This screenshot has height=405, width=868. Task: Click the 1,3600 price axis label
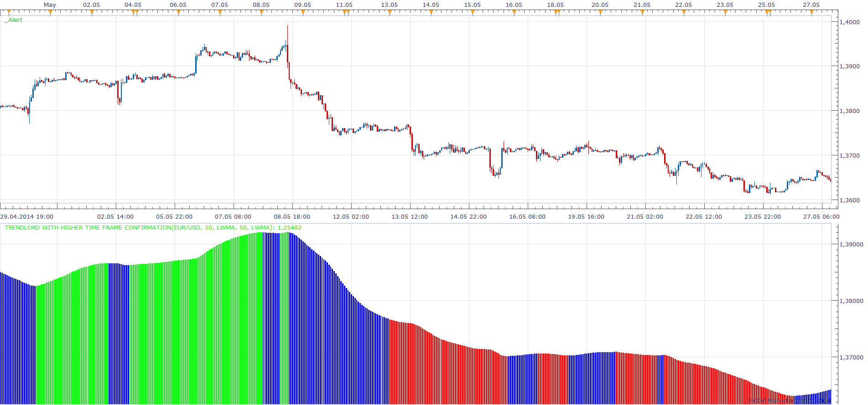click(850, 200)
